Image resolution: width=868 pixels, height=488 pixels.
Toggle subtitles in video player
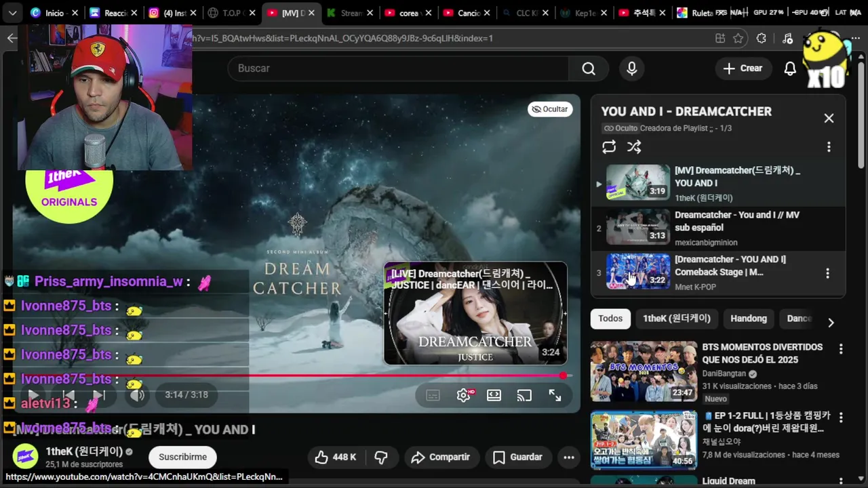pyautogui.click(x=433, y=396)
